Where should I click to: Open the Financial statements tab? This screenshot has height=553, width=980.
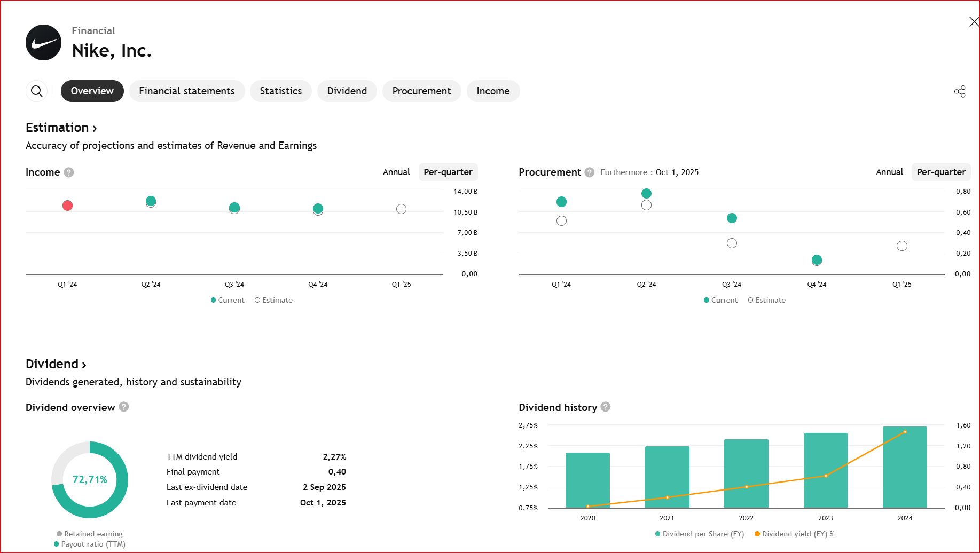coord(186,91)
